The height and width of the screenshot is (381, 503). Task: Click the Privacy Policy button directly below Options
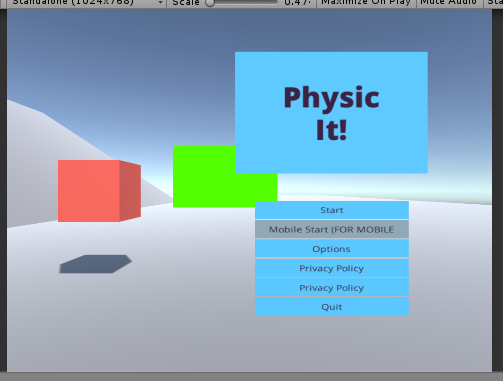[x=332, y=268]
